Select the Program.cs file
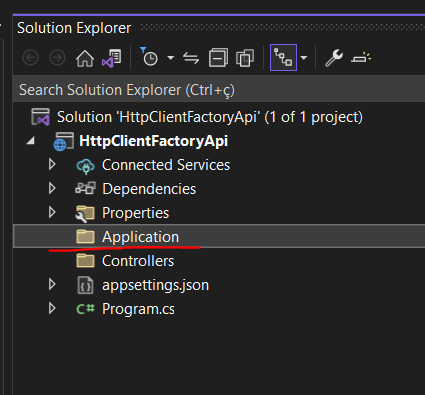425x395 pixels. pyautogui.click(x=138, y=309)
